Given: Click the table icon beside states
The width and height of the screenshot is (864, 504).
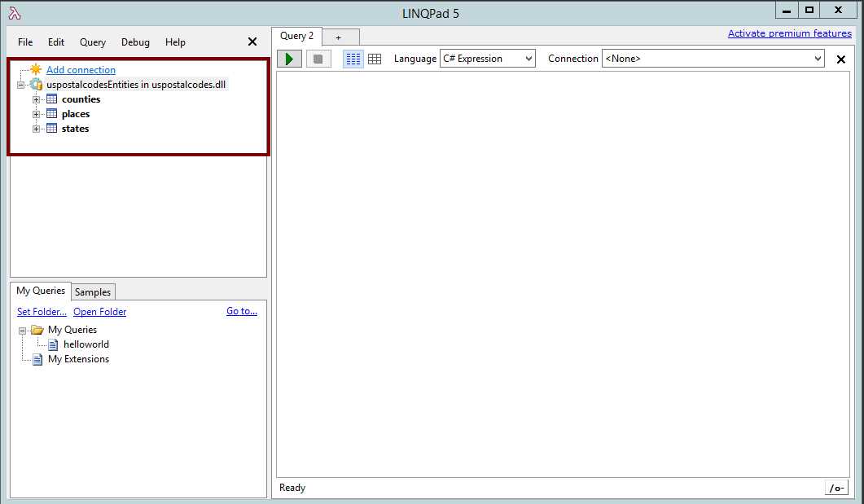Looking at the screenshot, I should click(50, 128).
